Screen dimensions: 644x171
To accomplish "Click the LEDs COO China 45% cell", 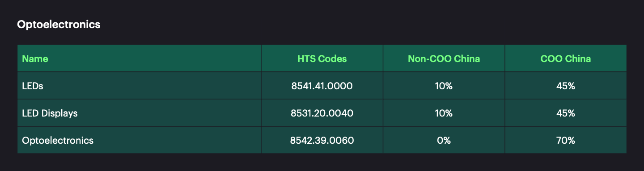I will (566, 86).
